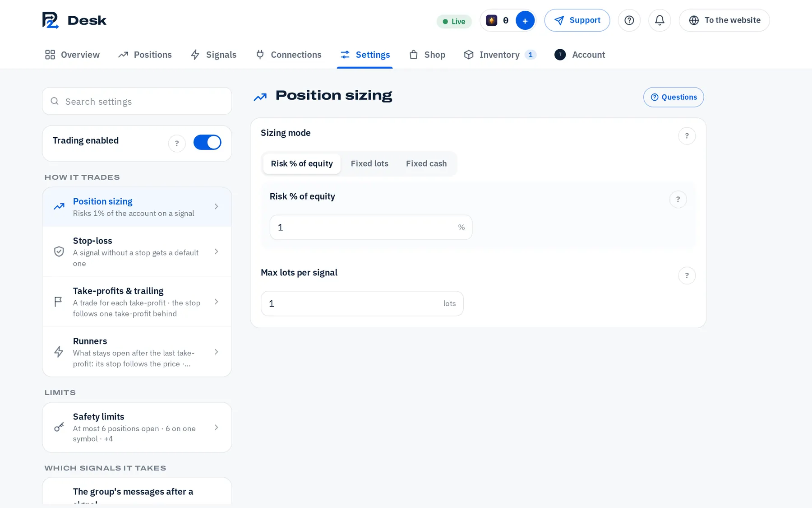Click the Account avatar icon
812x508 pixels.
pyautogui.click(x=560, y=55)
